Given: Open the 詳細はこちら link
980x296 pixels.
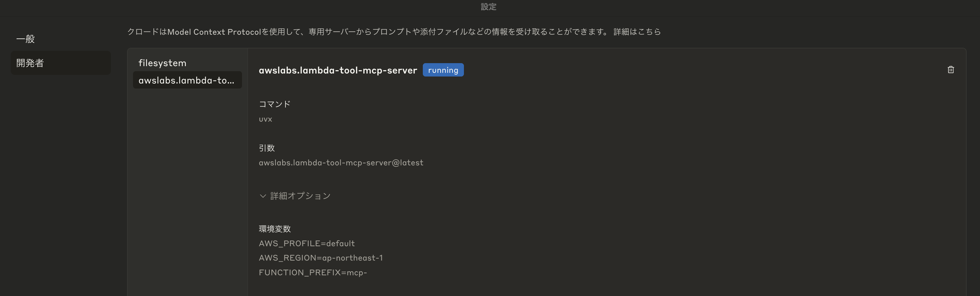Looking at the screenshot, I should 637,32.
